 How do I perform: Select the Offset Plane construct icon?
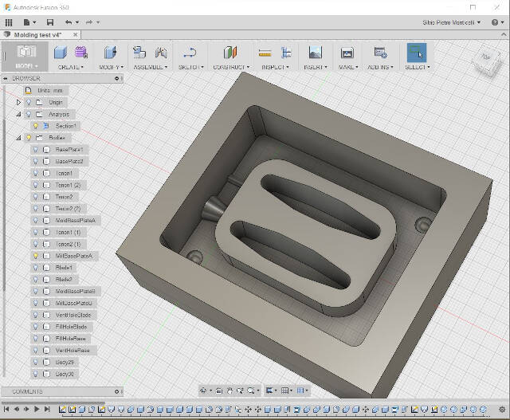(230, 53)
